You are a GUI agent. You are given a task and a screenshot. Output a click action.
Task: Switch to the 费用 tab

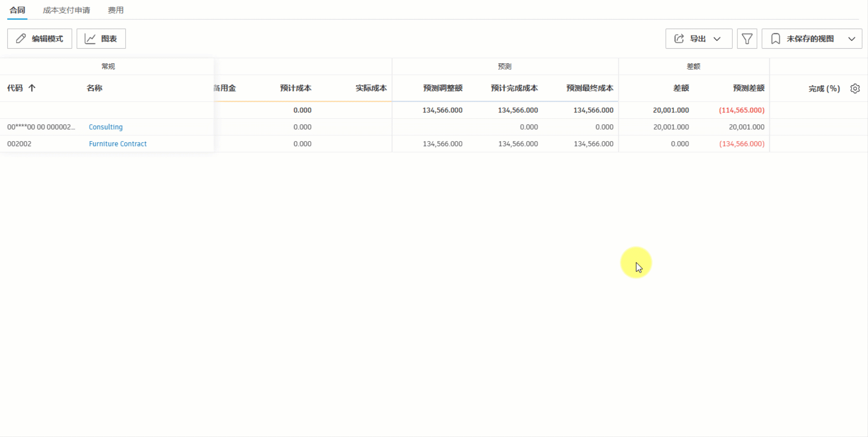[x=116, y=10]
